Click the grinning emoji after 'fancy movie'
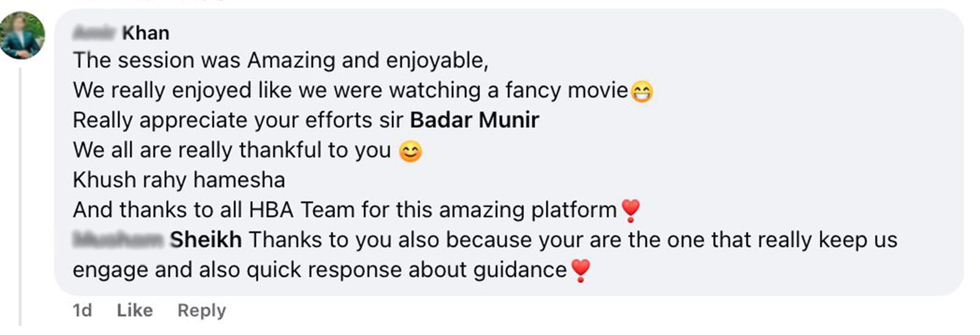Screen dimensions: 980x335 (641, 92)
